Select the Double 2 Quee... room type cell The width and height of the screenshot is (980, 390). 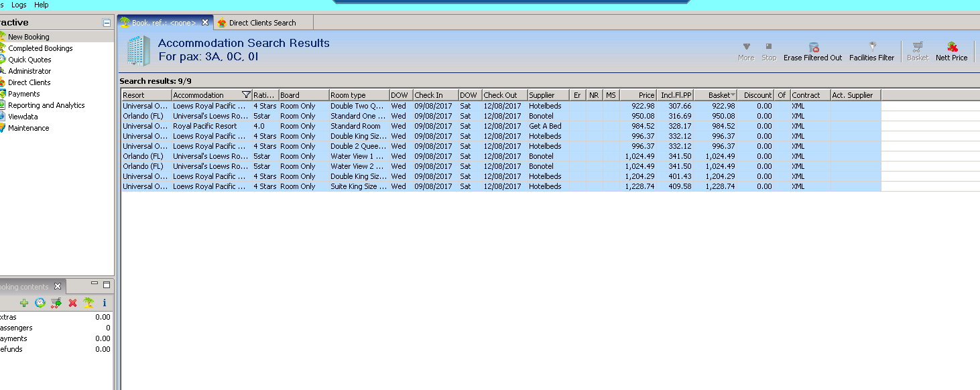coord(359,146)
